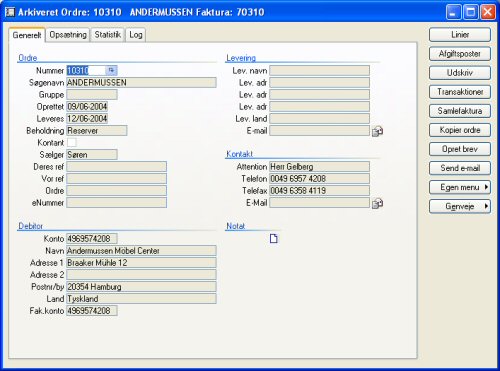
Task: Click Kopier ordre button
Action: tap(460, 130)
